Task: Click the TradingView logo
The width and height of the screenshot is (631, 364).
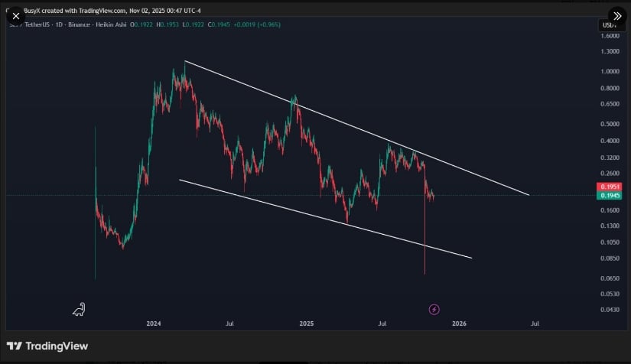Action: 47,346
